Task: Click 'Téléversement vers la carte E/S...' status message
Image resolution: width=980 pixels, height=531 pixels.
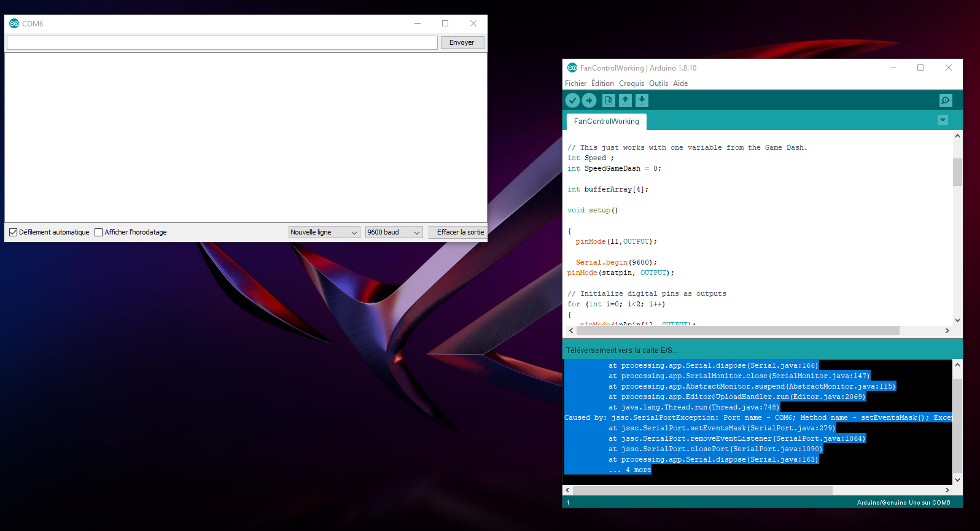Action: (x=621, y=350)
